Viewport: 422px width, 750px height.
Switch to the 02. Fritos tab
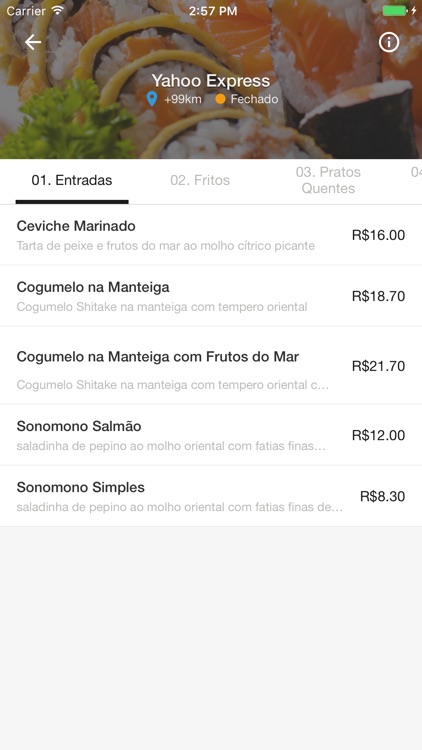(x=200, y=180)
